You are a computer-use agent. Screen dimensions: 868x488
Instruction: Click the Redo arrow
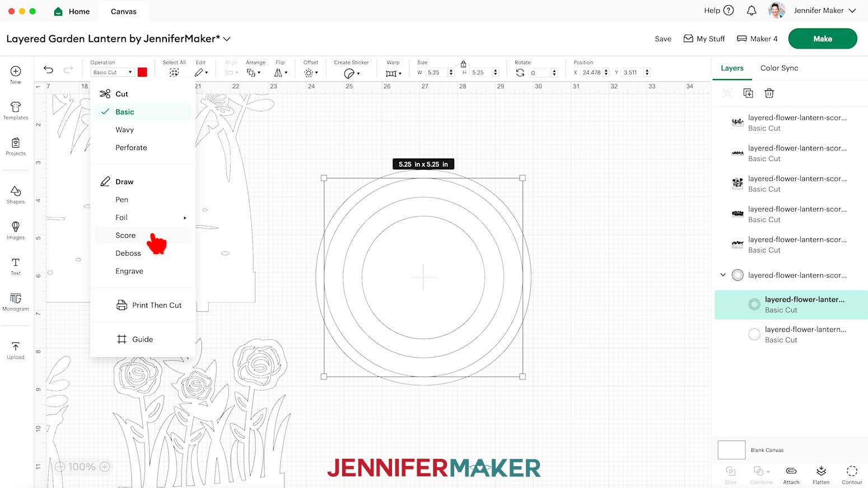point(68,70)
